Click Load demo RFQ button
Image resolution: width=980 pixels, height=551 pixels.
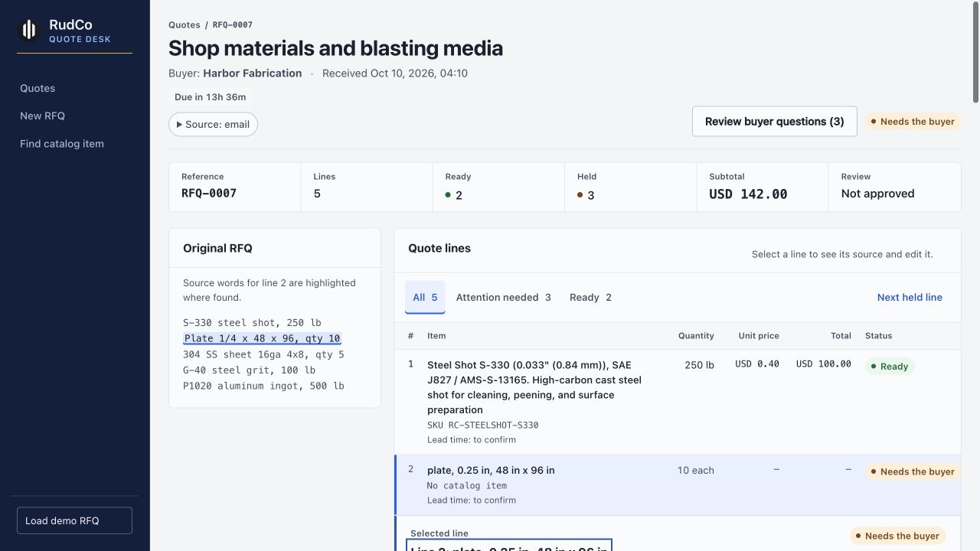pos(74,520)
